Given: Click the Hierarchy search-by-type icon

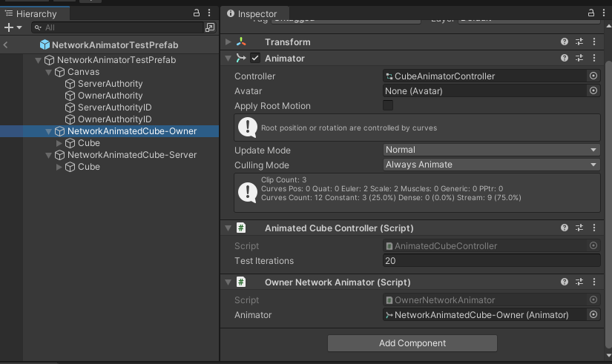Looking at the screenshot, I should click(209, 27).
